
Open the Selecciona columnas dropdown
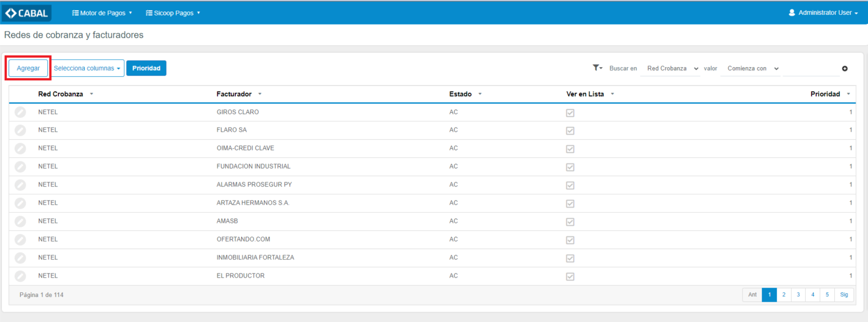87,68
